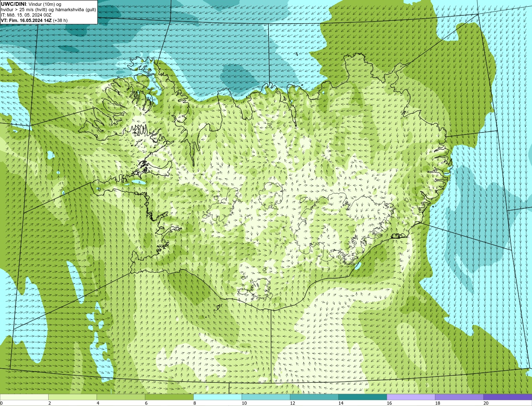Image resolution: width=532 pixels, height=406 pixels.
Task: Click the medium green 4–6 m/s legend swatch
Action: coord(121,397)
